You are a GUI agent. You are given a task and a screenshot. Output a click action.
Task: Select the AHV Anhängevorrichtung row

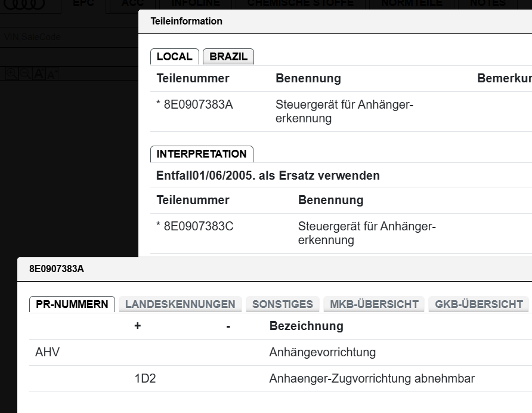tap(280, 353)
